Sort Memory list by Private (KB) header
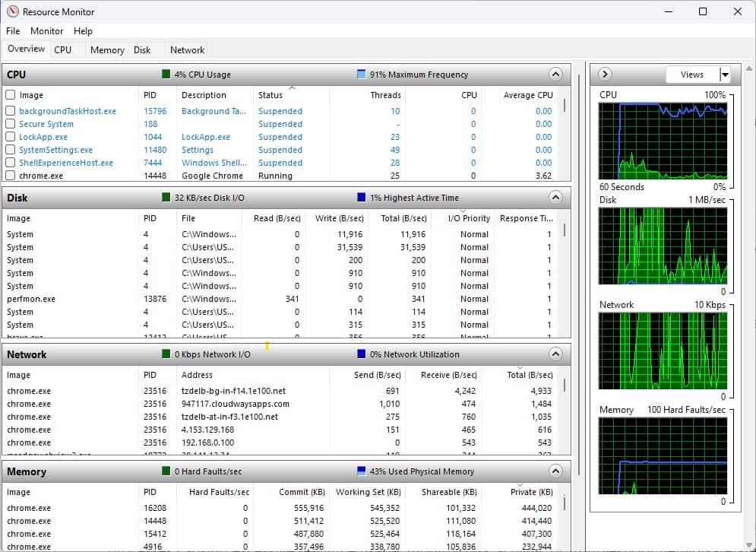This screenshot has height=552, width=756. (x=519, y=492)
